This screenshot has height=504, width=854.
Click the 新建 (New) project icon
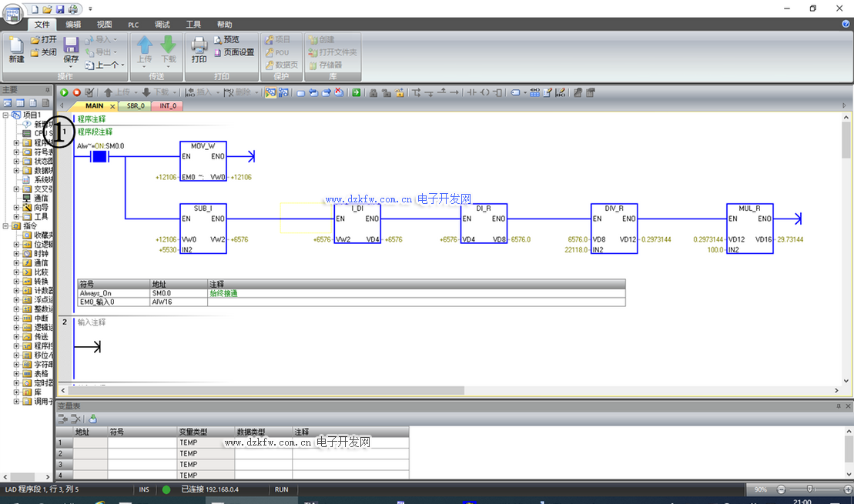(x=16, y=50)
